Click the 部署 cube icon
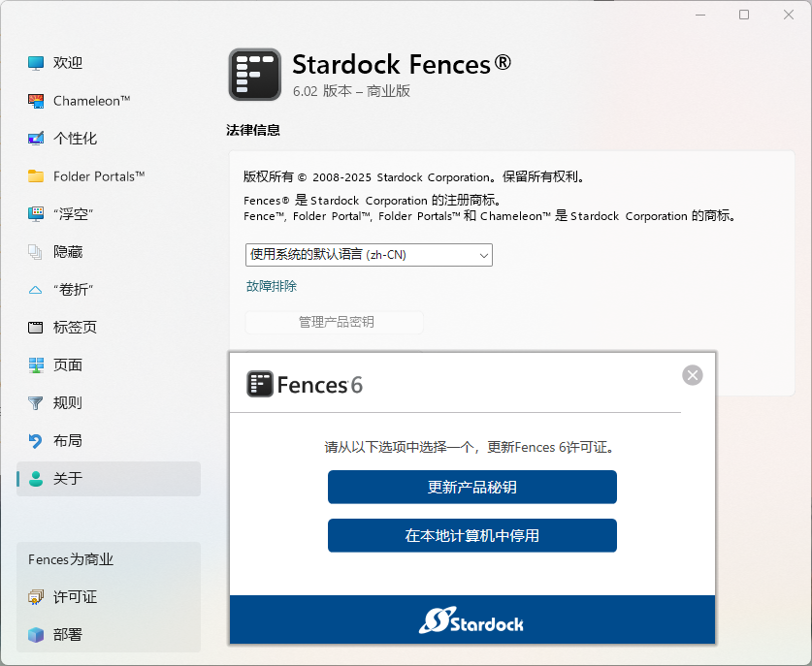Viewport: 812px width, 666px height. tap(36, 635)
